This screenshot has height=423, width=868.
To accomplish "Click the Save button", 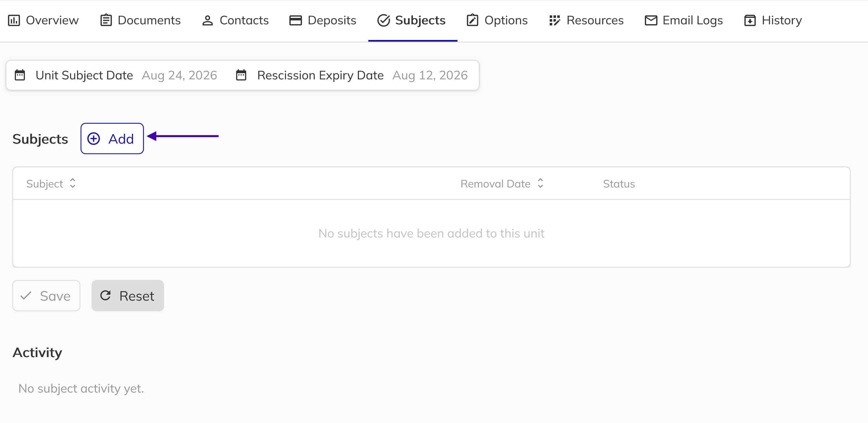I will click(x=46, y=296).
